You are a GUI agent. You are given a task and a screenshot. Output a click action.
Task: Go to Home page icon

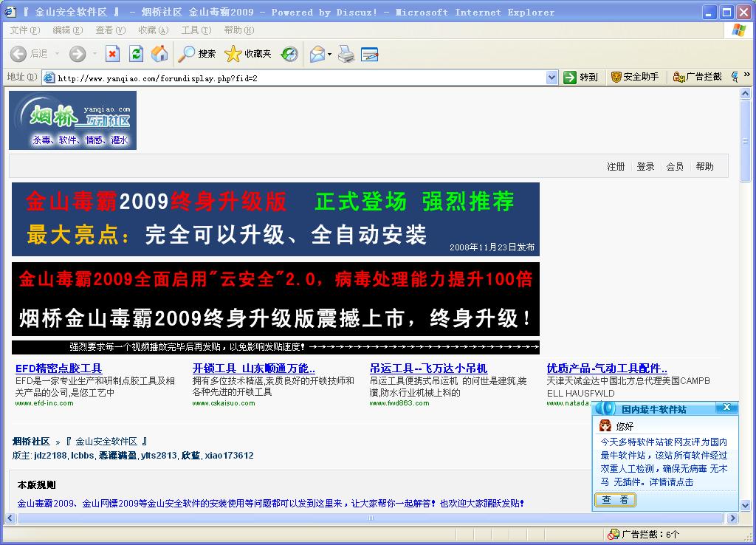159,53
